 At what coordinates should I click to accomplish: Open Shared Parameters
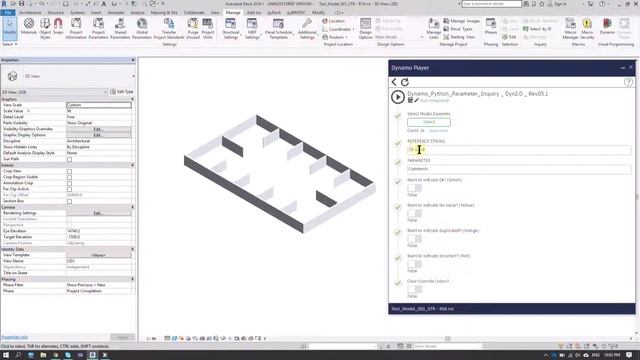pos(120,28)
